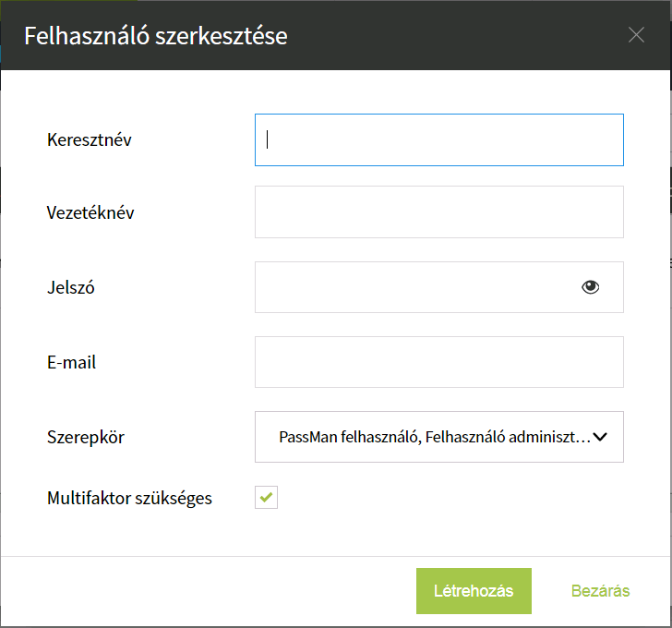Show password with the eye icon
Viewport: 672px width, 628px height.
(x=590, y=287)
